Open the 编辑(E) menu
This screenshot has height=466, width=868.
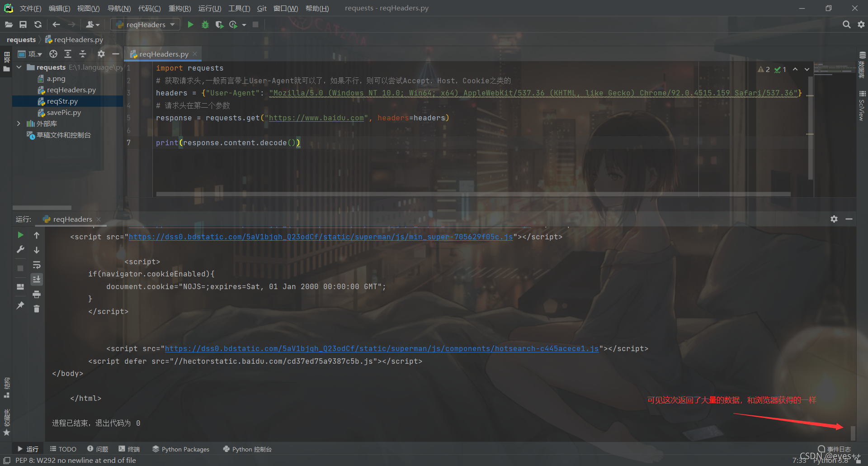pos(59,8)
